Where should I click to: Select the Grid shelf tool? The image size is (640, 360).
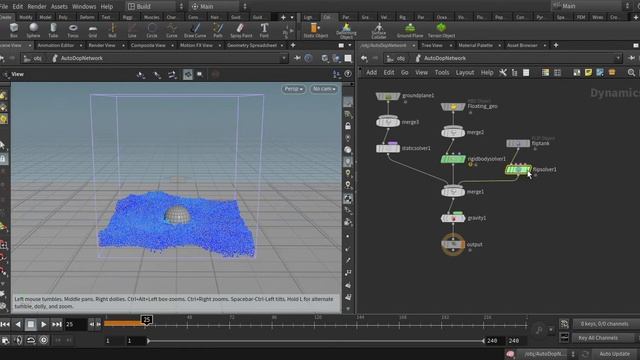(x=93, y=30)
